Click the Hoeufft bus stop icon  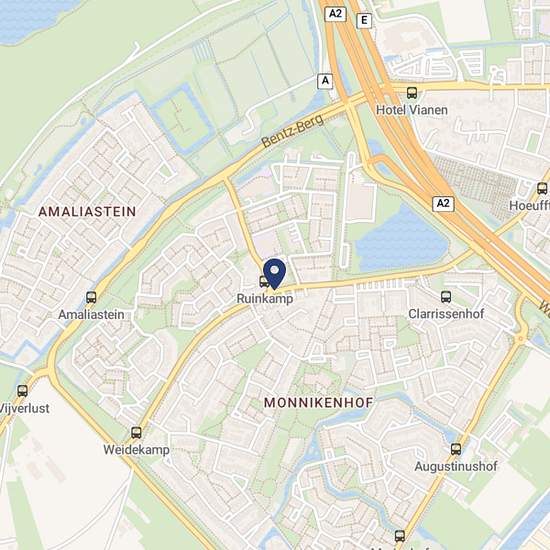[542, 188]
